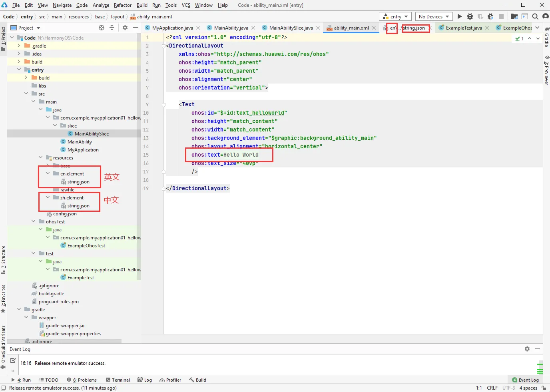Click the inspection checkmark indicator in editor
Image resolution: width=550 pixels, height=392 pixels.
[x=519, y=38]
